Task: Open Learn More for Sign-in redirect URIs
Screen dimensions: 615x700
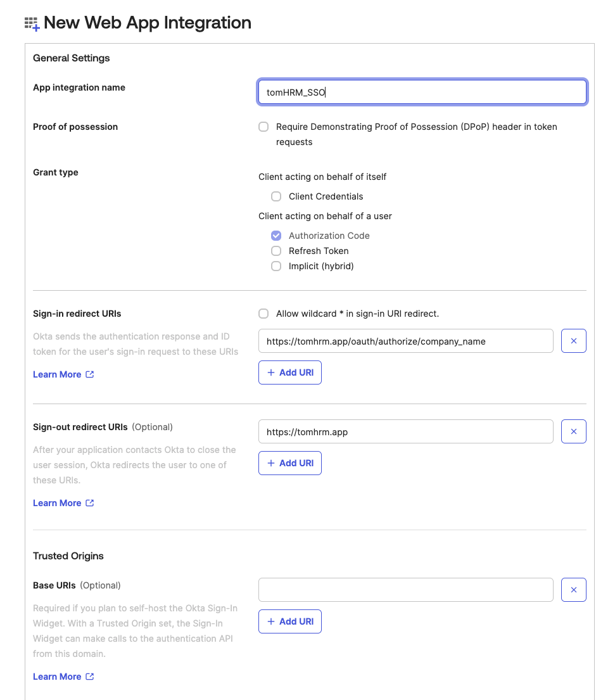Action: point(57,374)
